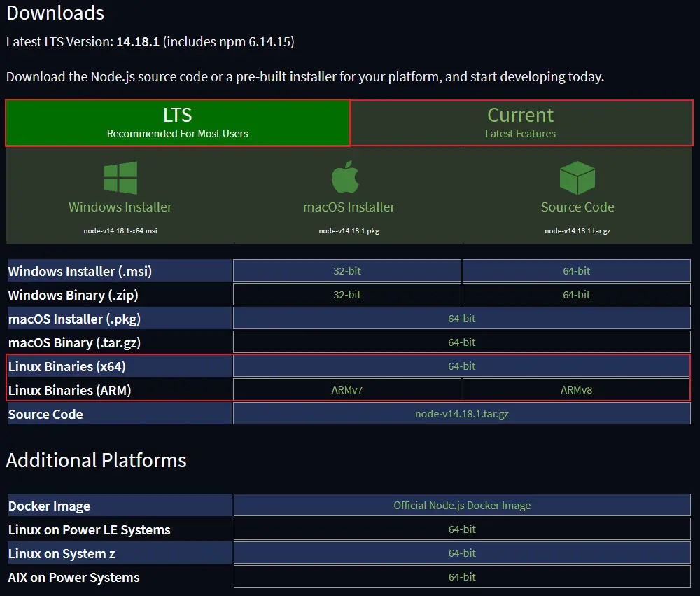The width and height of the screenshot is (700, 596).
Task: Select 64-bit Windows Binary (.zip)
Action: click(576, 294)
